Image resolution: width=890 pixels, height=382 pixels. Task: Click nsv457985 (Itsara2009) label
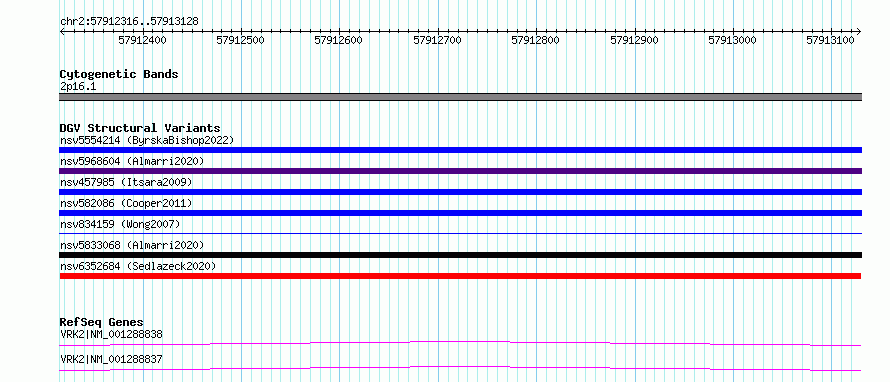(126, 182)
